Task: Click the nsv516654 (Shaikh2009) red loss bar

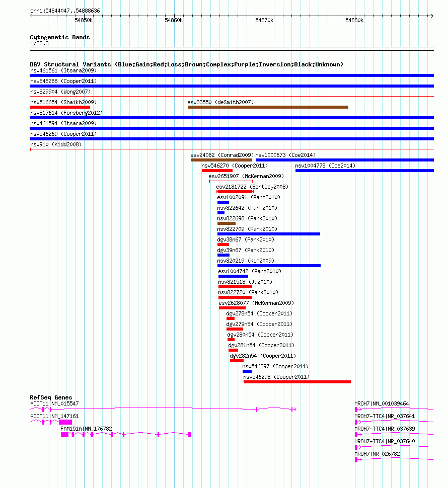Action: 60,107
